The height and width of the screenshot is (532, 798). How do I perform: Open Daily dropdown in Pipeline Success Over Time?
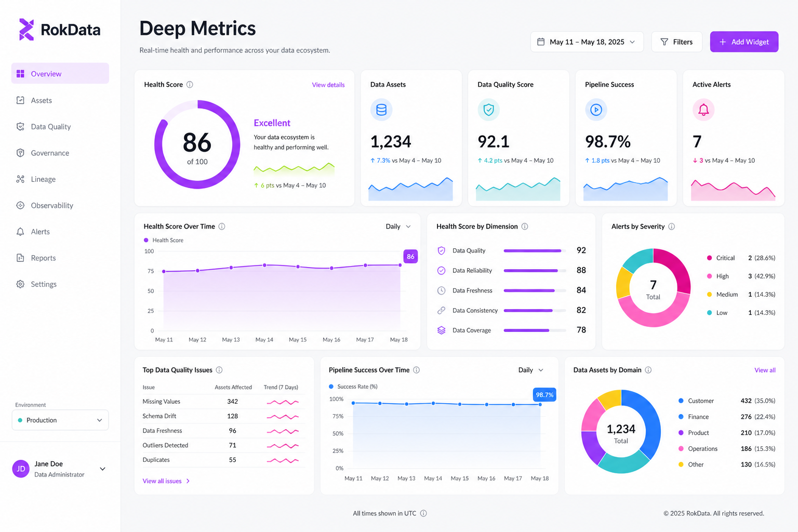[531, 370]
